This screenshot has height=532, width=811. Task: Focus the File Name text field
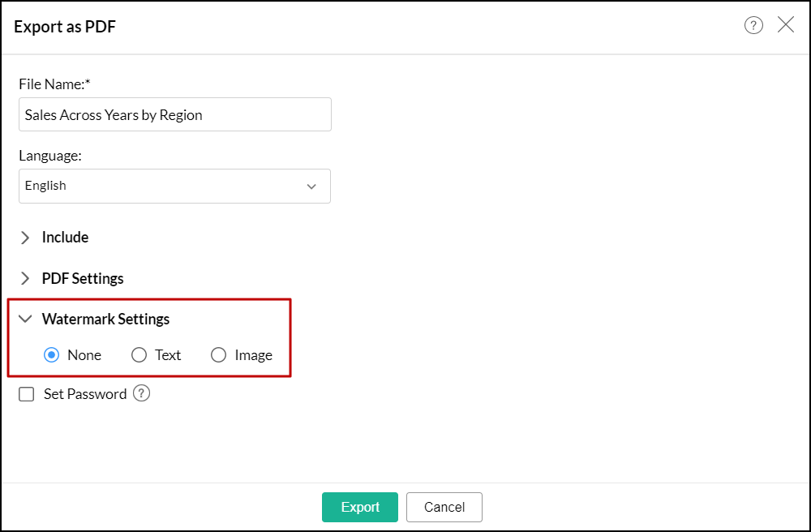(x=174, y=114)
